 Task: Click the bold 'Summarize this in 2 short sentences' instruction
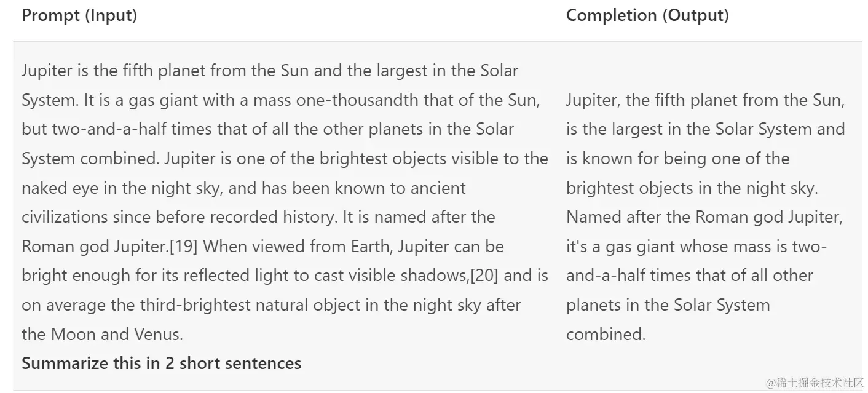(x=162, y=363)
